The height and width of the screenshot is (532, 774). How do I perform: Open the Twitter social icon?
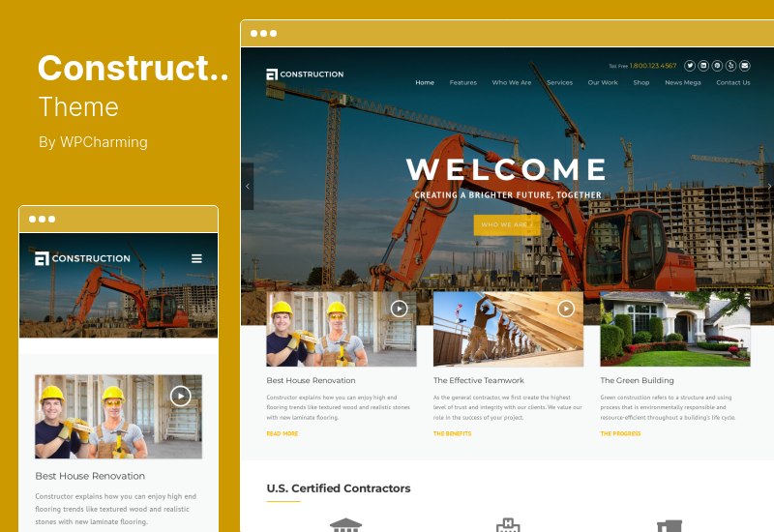pos(690,66)
